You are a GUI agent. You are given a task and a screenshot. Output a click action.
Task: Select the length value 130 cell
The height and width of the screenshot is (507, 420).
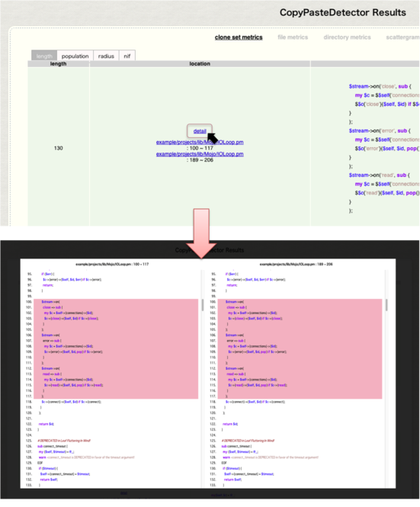point(58,148)
